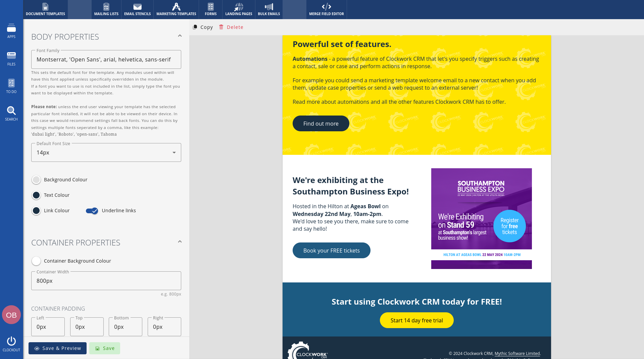The width and height of the screenshot is (644, 359).
Task: Click Save & Preview button
Action: point(57,348)
